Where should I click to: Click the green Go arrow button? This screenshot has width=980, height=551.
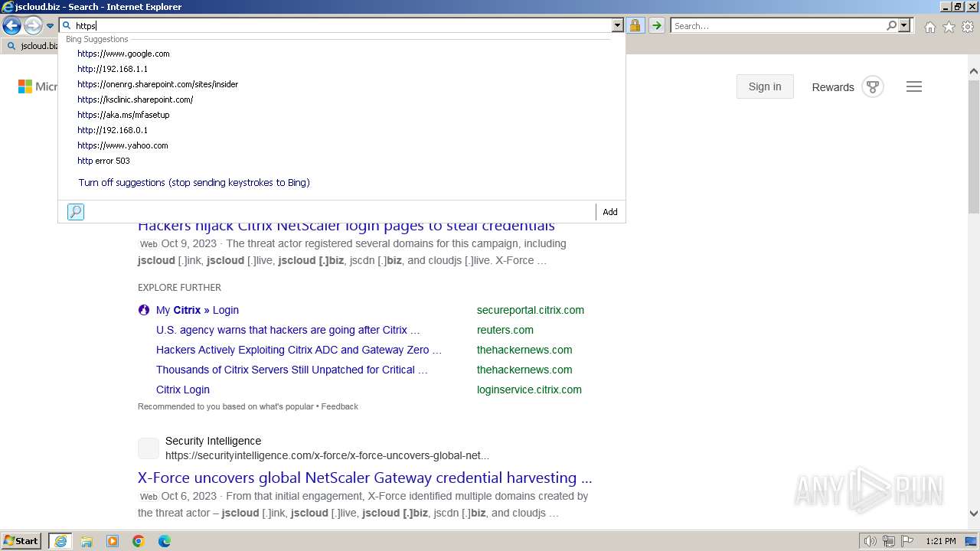click(x=656, y=25)
